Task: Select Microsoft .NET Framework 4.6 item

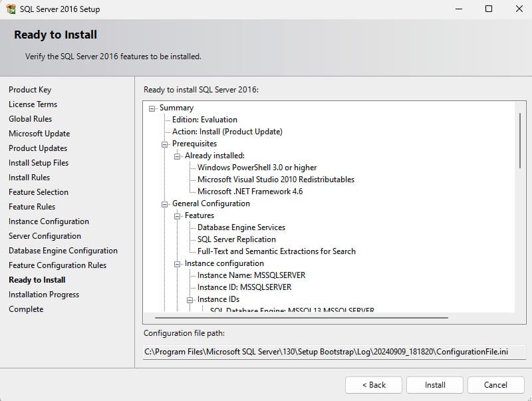Action: [x=249, y=192]
